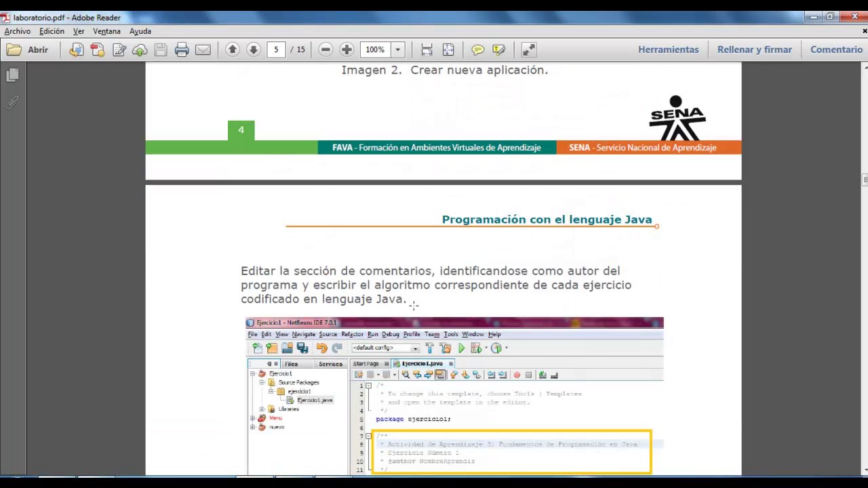Click the page number 4 green box
Viewport: 868px width, 488px height.
(241, 130)
